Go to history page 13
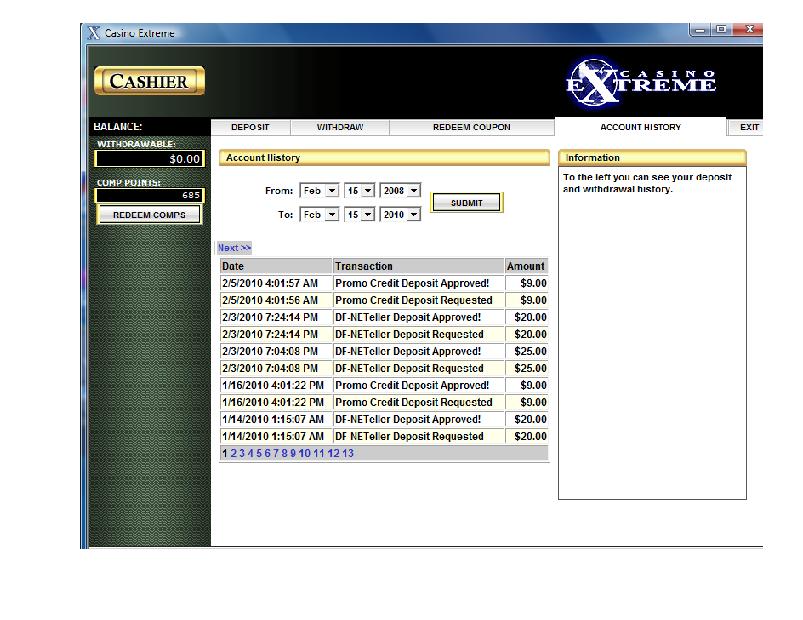803x620 pixels. point(348,453)
